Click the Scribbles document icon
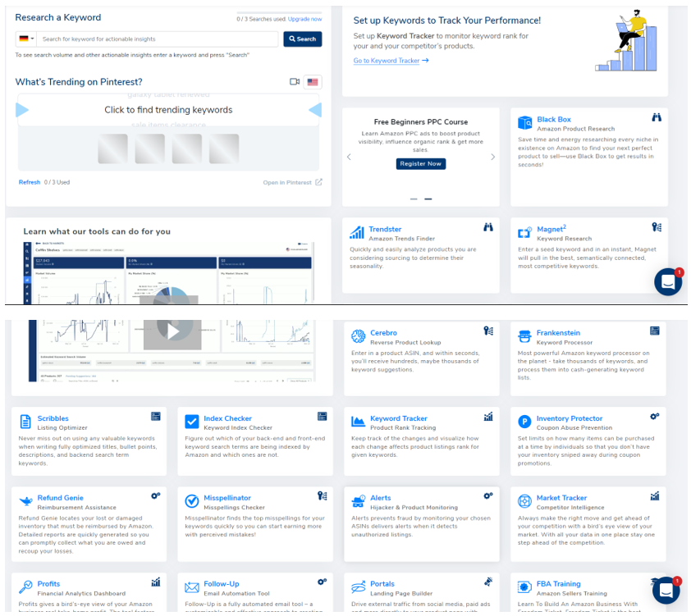691x616 pixels. click(25, 422)
